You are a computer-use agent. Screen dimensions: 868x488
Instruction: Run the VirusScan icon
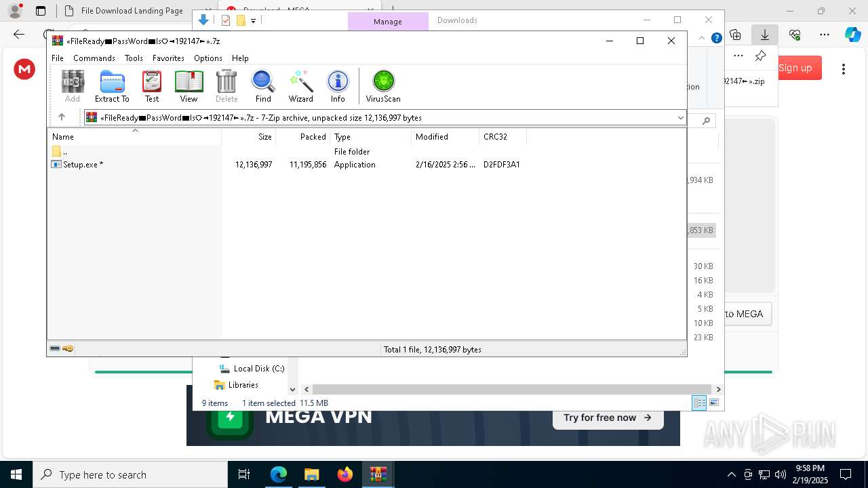point(383,86)
